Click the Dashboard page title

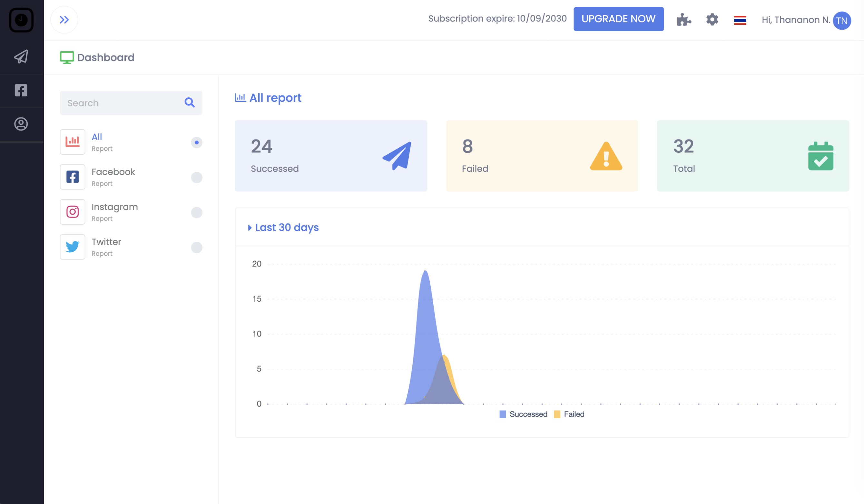[x=106, y=58]
